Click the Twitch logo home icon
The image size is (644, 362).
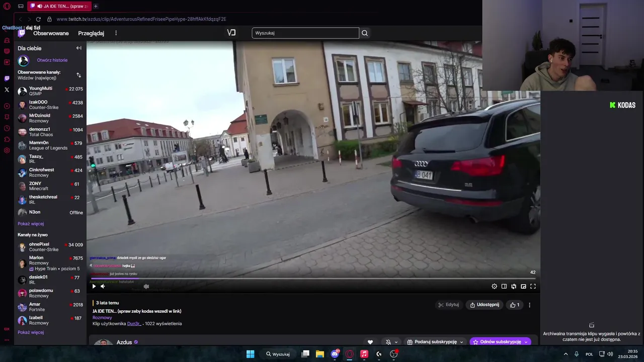click(x=21, y=33)
